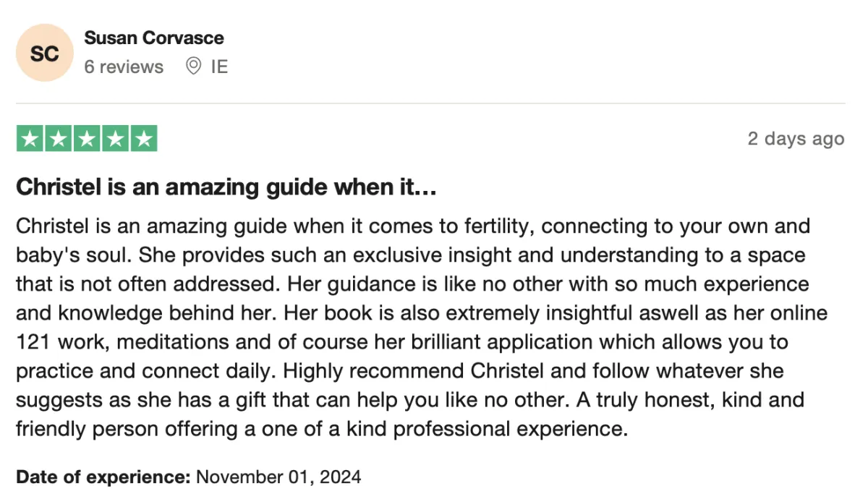The image size is (868, 499).
Task: Click the opening line about fertility and baby's soul
Action: [413, 226]
